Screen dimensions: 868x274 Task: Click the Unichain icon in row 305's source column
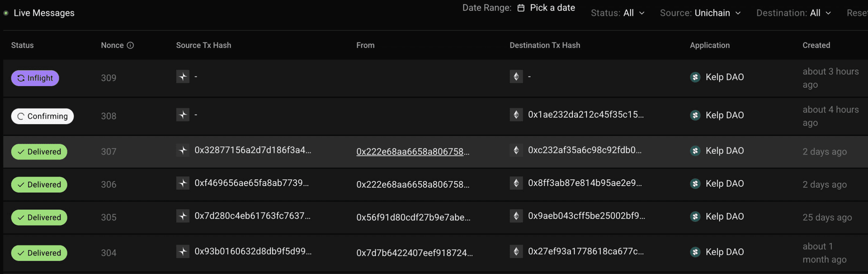(182, 216)
